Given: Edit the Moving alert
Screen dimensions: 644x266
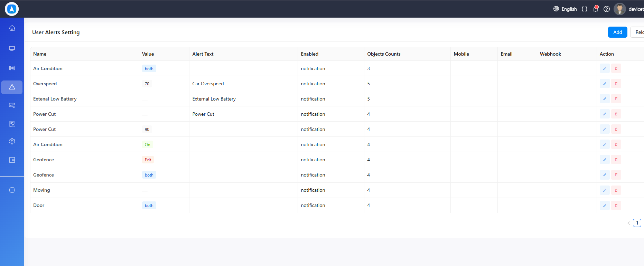Looking at the screenshot, I should [x=605, y=190].
